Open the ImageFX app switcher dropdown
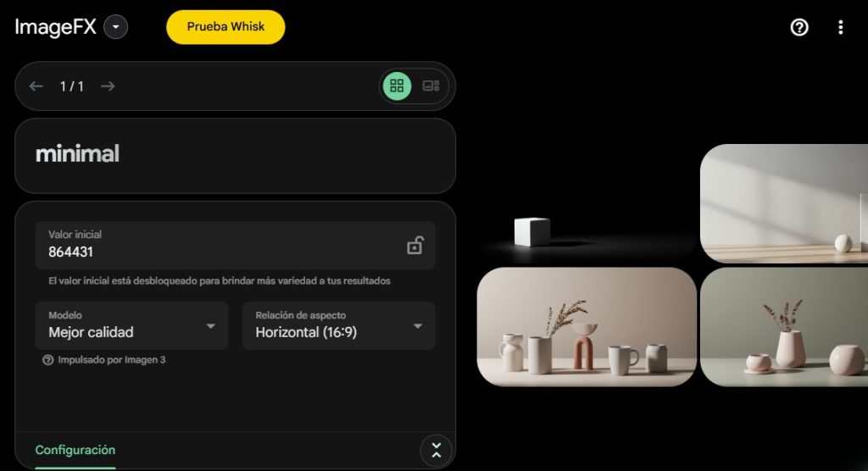 [x=115, y=27]
